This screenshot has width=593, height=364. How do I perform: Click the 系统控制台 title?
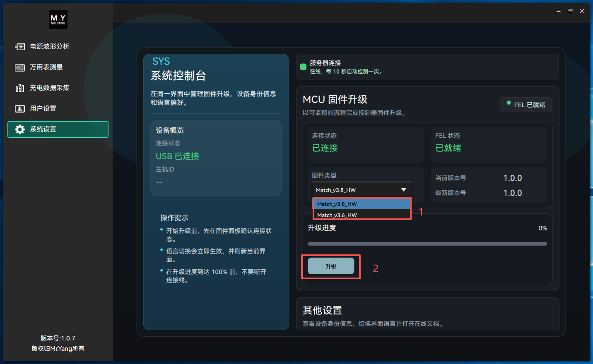[x=178, y=76]
